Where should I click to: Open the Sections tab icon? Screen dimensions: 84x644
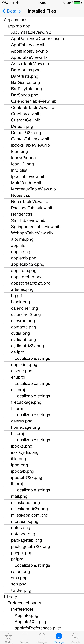click(25, 636)
